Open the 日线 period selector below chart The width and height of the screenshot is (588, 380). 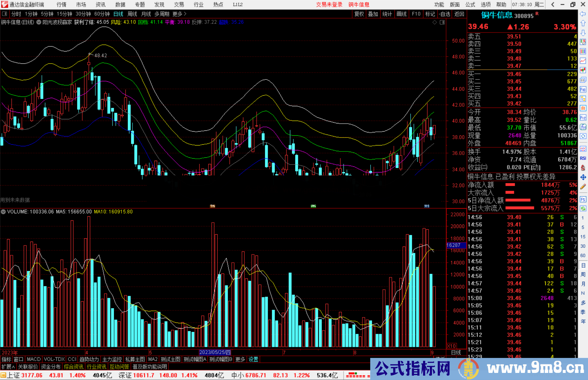tap(456, 352)
